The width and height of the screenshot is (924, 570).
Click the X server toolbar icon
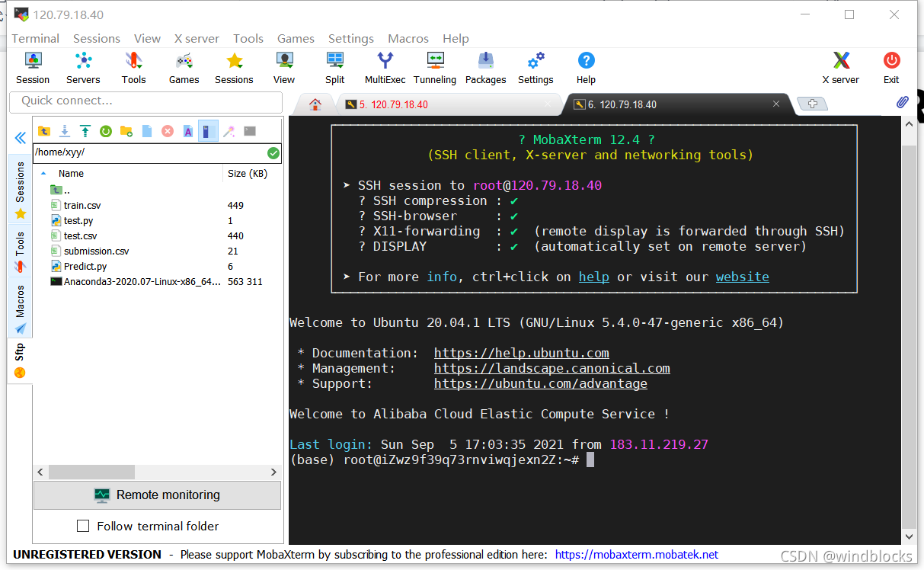click(840, 68)
